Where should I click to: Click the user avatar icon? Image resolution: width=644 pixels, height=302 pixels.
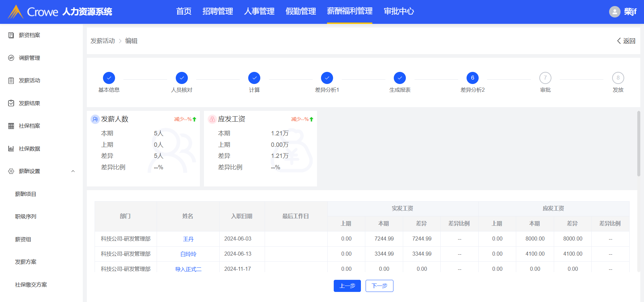coord(614,12)
